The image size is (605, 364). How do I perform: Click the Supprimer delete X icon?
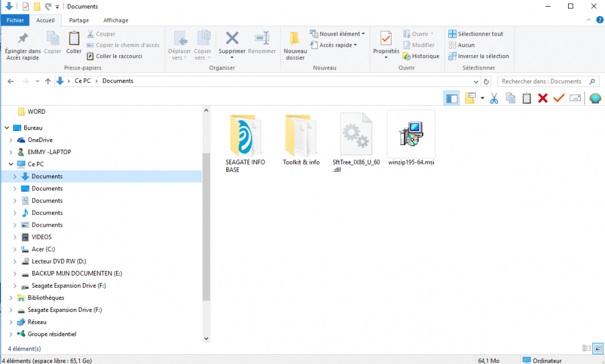[232, 38]
